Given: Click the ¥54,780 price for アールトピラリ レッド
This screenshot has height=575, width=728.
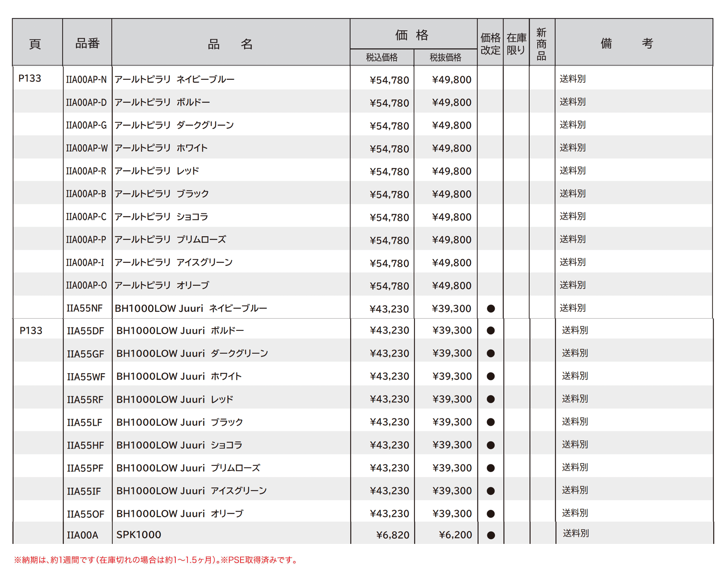Looking at the screenshot, I should click(x=389, y=171).
